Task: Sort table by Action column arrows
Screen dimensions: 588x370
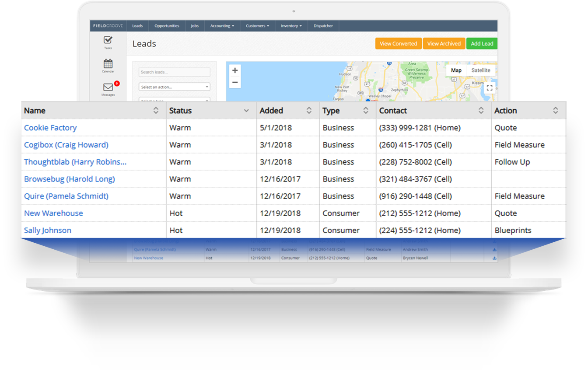Action: [x=556, y=111]
